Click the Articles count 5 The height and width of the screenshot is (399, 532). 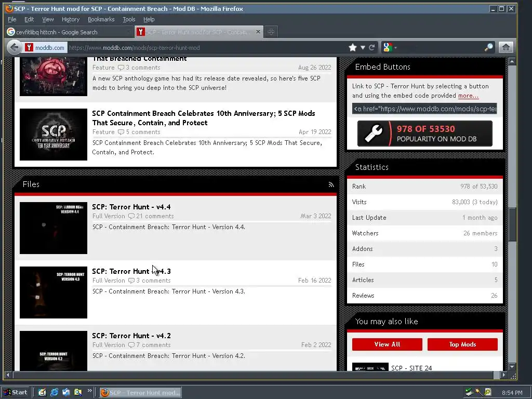click(496, 280)
